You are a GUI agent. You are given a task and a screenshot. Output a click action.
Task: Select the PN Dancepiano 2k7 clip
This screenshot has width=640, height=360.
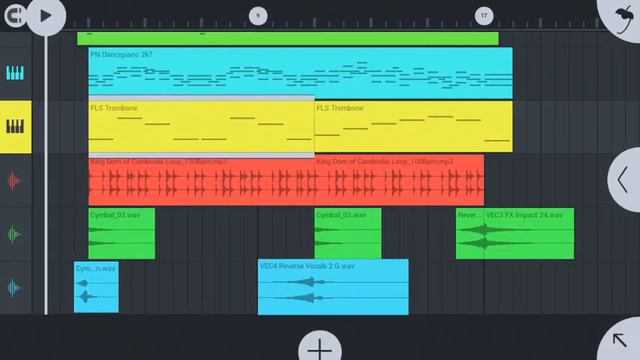point(300,73)
